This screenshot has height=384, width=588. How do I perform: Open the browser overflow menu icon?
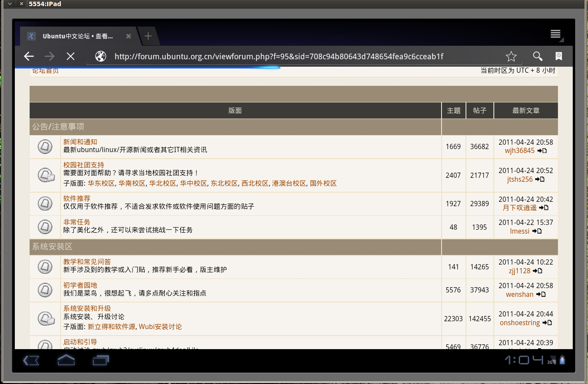tap(556, 34)
